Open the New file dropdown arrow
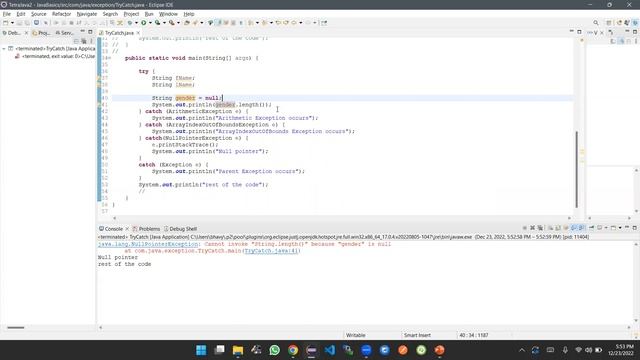The image size is (640, 360). 12,23
